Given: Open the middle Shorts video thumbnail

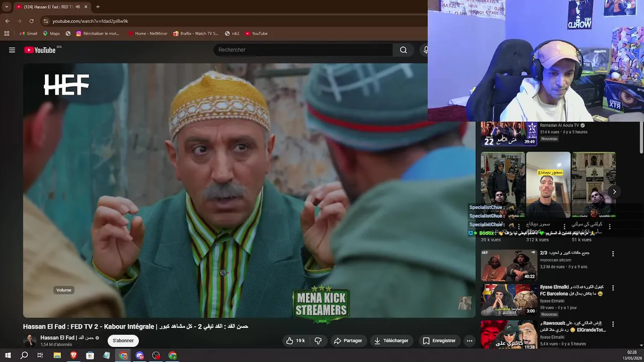Looking at the screenshot, I should click(x=548, y=185).
